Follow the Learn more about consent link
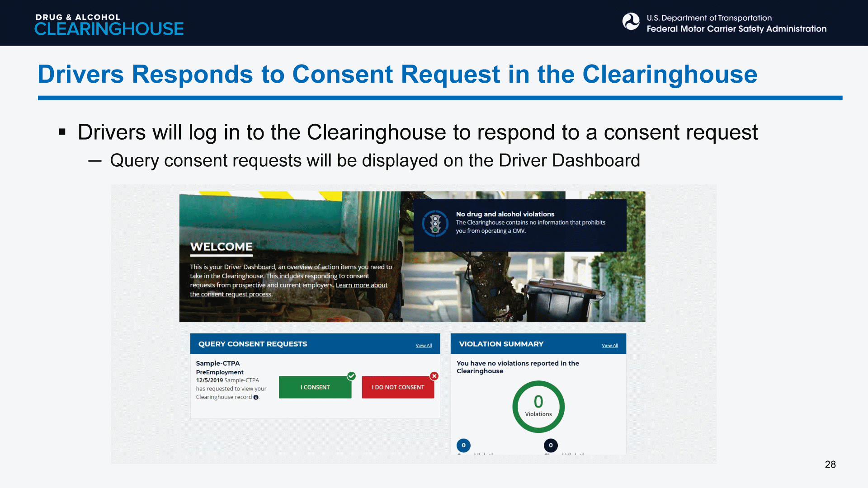 tap(361, 285)
